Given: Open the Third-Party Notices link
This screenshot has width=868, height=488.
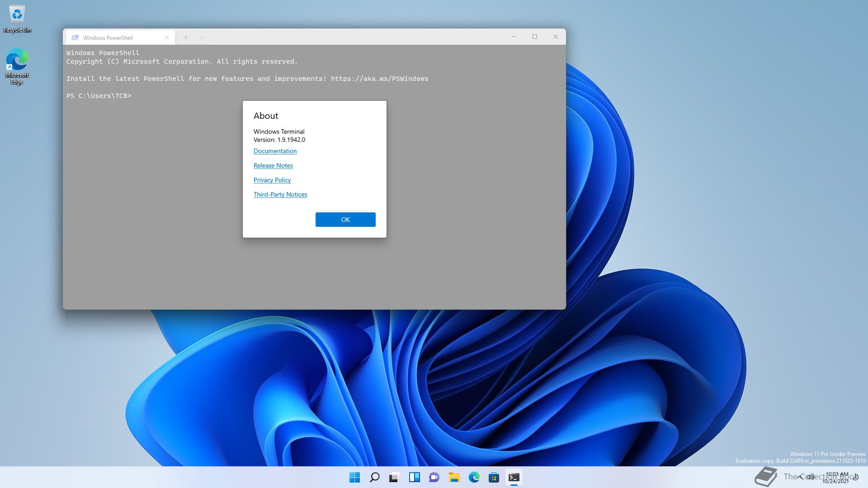Looking at the screenshot, I should (x=280, y=194).
